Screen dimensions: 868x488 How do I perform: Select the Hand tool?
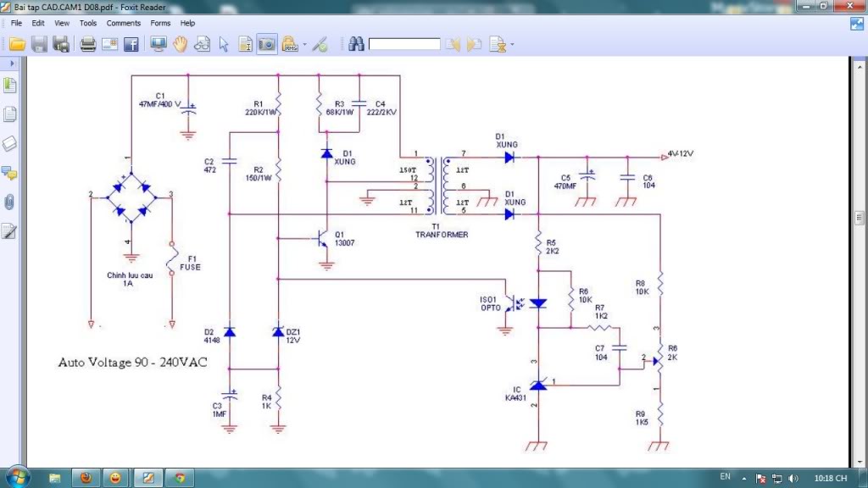[180, 44]
